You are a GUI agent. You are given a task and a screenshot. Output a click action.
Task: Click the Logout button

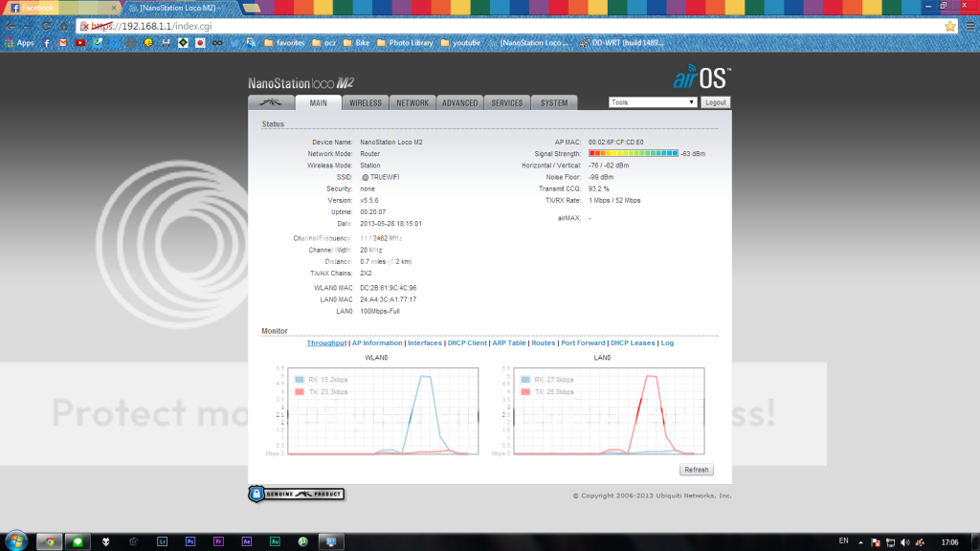click(716, 102)
